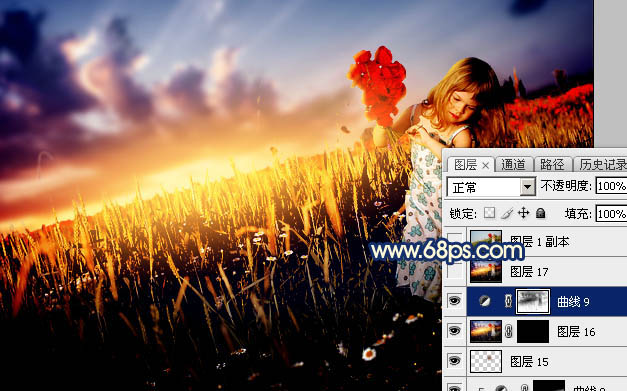
Task: Toggle visibility of the 图层 15 layer
Action: coord(454,361)
